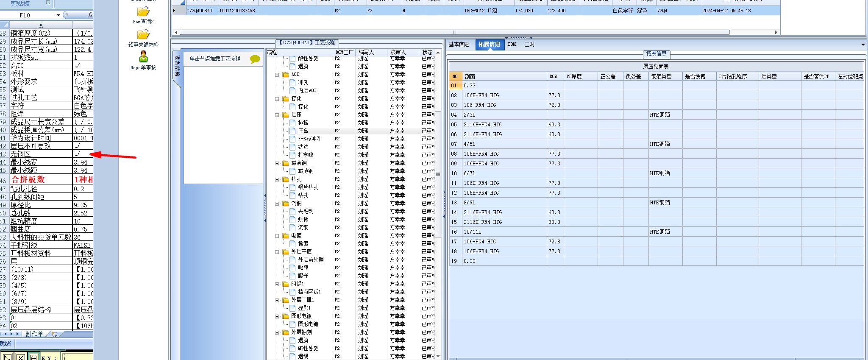Viewport: 868px width, 360px height.
Task: Open the 工时 tab
Action: [x=529, y=45]
